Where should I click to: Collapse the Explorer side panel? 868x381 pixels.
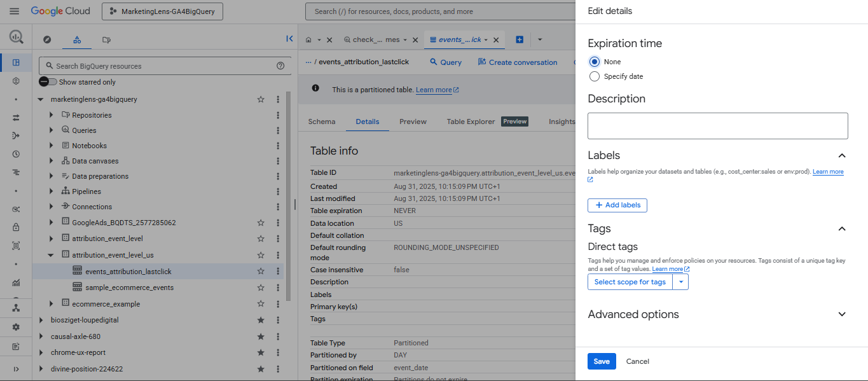point(289,38)
